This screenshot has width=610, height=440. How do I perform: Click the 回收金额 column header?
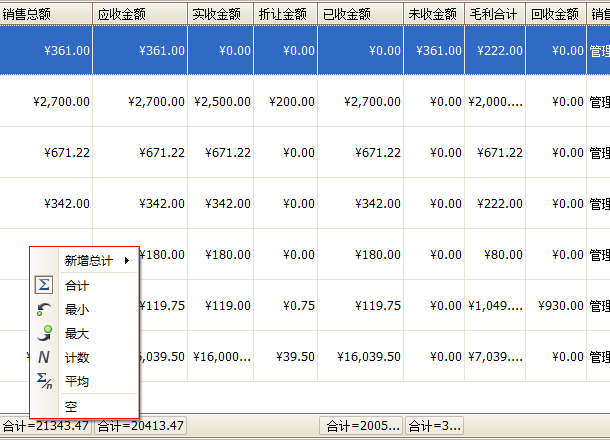(556, 14)
